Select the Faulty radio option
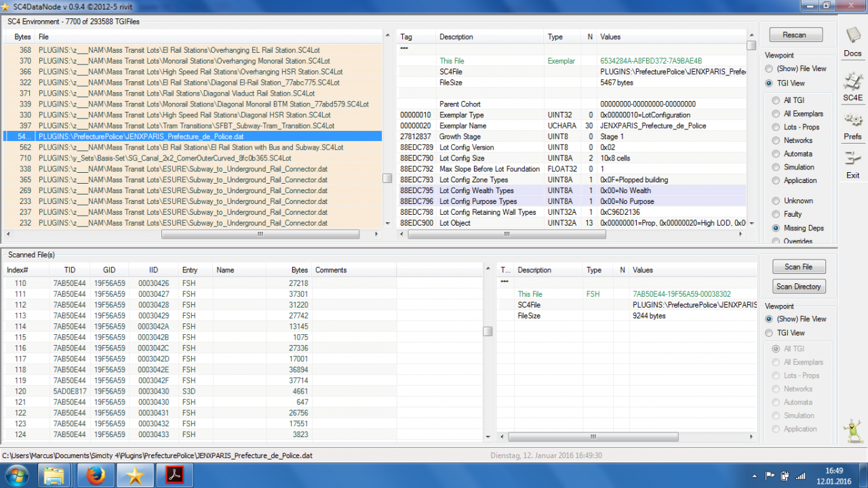The image size is (868, 488). (787, 214)
